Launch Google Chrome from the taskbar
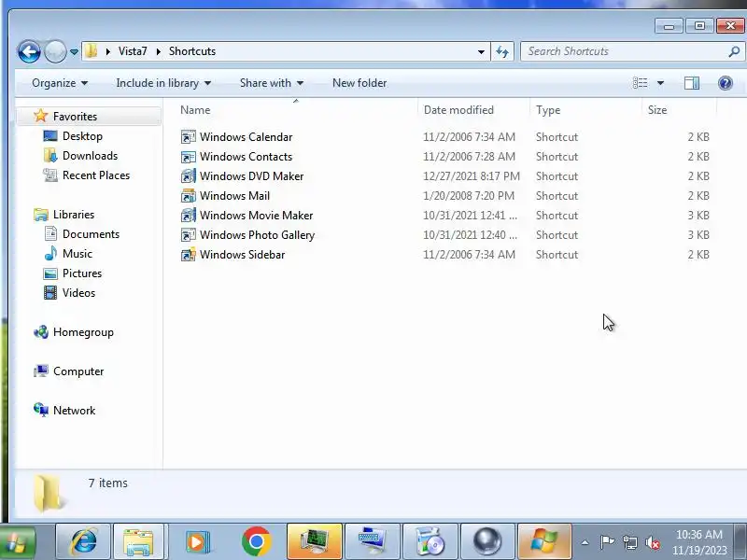 point(256,541)
